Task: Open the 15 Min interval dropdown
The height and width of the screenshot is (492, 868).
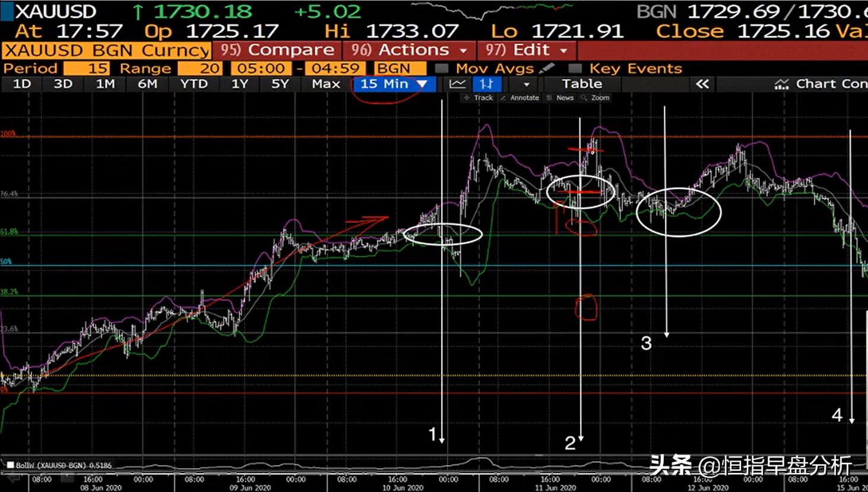Action: (x=394, y=84)
